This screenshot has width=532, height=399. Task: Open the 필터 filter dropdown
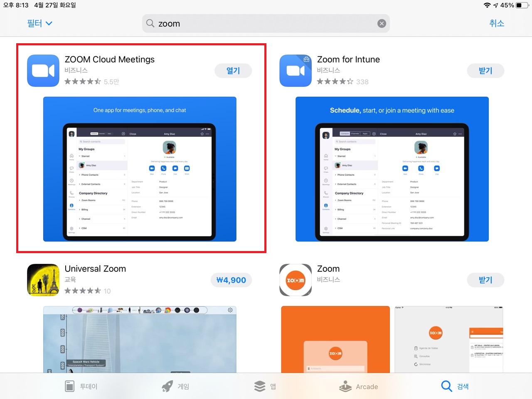click(40, 23)
